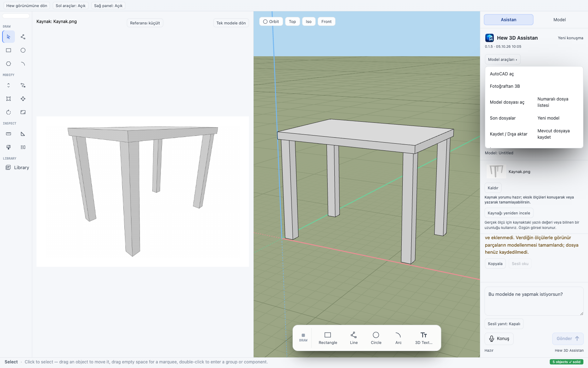Open the Library panel

coord(17,167)
